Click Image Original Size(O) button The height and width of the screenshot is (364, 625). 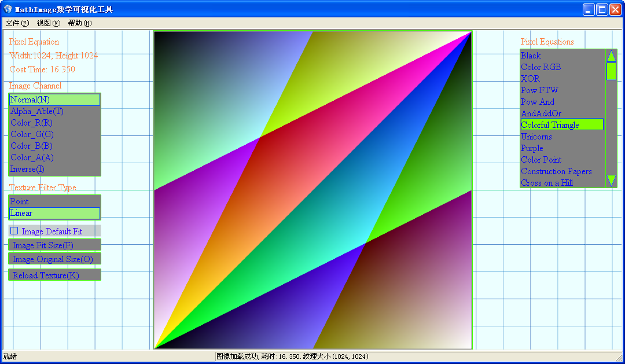pyautogui.click(x=54, y=259)
